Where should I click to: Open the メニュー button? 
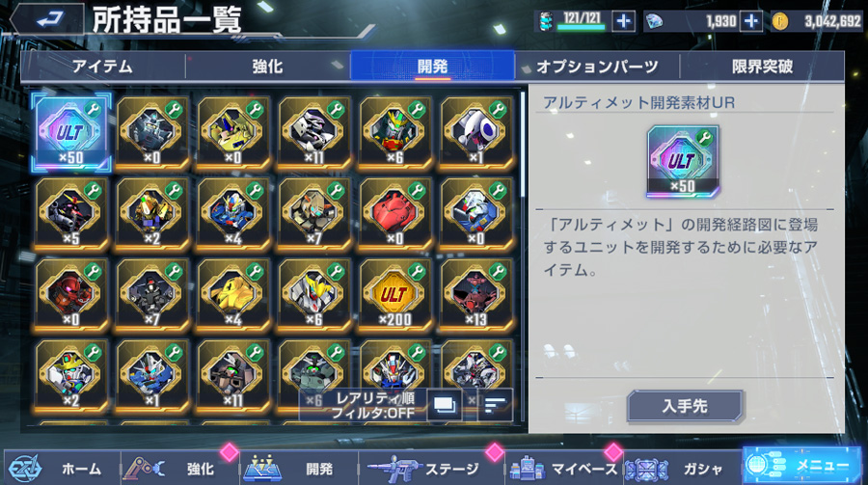[x=802, y=466]
